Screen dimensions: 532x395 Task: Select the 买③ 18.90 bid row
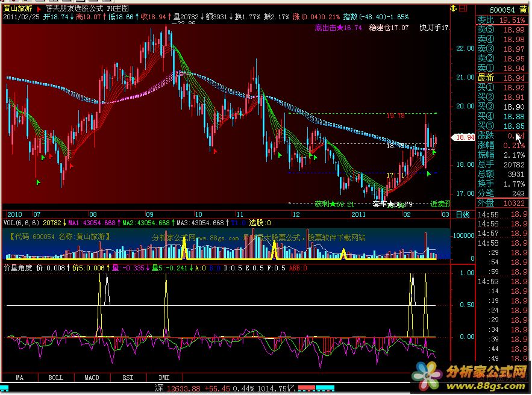pos(501,107)
